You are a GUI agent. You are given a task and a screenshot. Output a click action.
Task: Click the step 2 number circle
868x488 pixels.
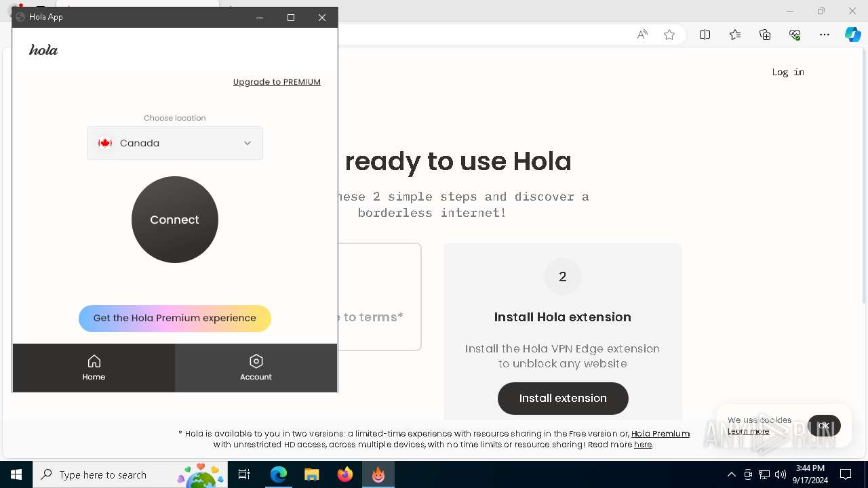pyautogui.click(x=562, y=277)
